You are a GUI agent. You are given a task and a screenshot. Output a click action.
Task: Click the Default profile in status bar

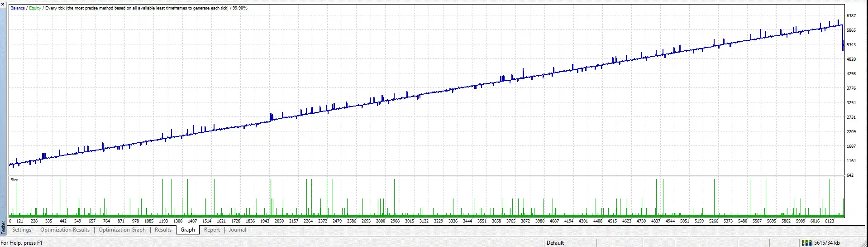pos(555,243)
